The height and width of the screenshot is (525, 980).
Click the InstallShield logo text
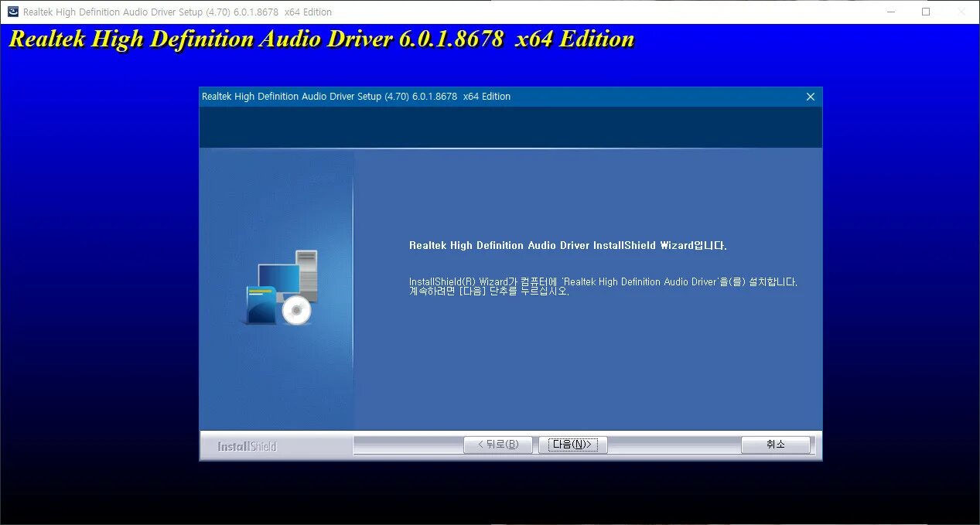(x=247, y=446)
